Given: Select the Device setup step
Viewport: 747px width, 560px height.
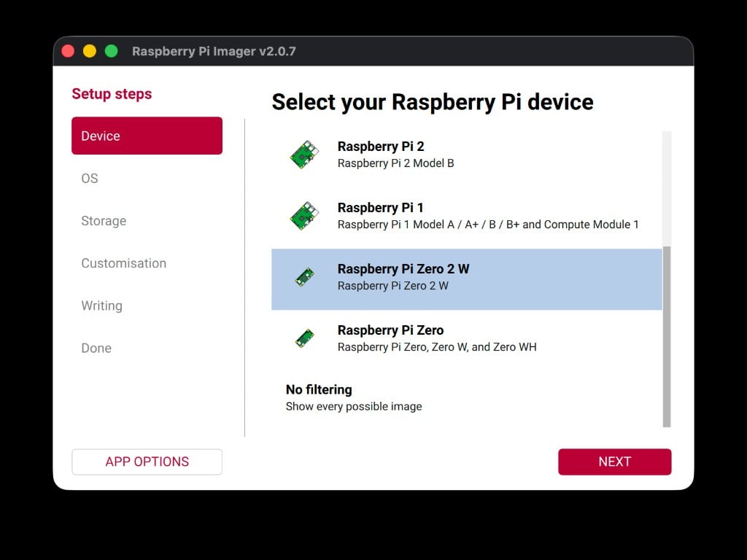Looking at the screenshot, I should point(147,136).
